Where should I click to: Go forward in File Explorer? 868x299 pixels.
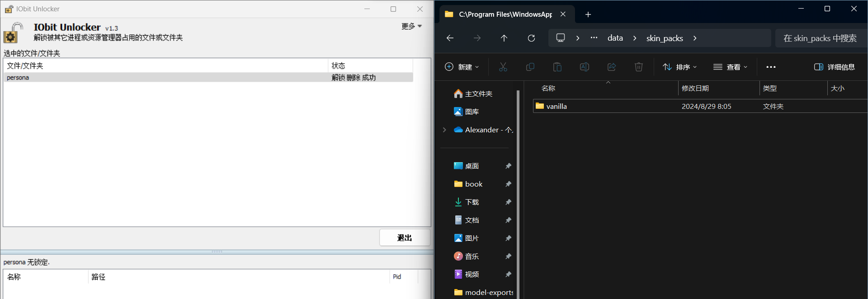tap(477, 38)
